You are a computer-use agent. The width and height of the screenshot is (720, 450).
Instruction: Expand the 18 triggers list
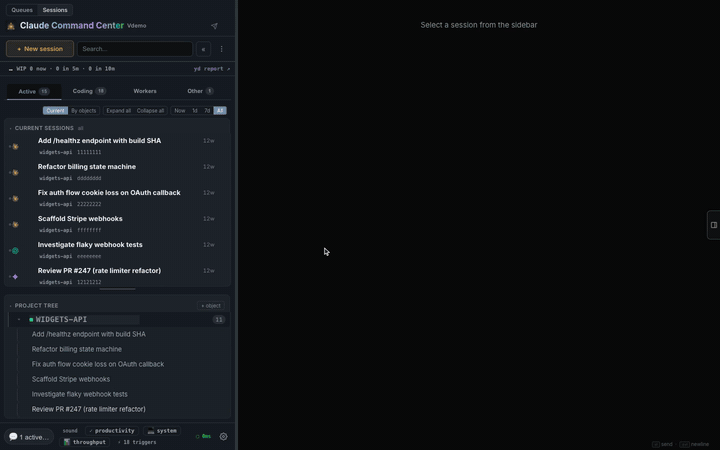[137, 442]
